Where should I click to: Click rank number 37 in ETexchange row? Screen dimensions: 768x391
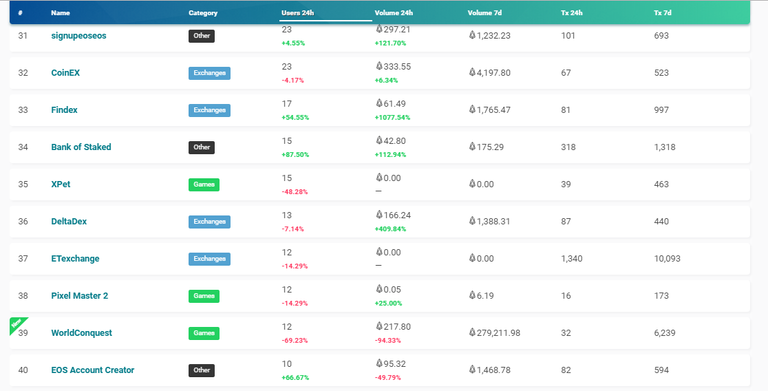click(23, 259)
